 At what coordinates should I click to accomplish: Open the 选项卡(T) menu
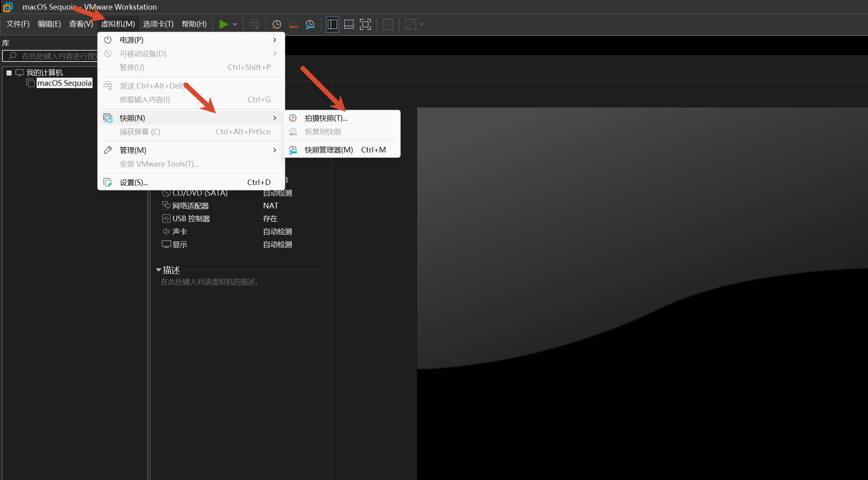[158, 24]
